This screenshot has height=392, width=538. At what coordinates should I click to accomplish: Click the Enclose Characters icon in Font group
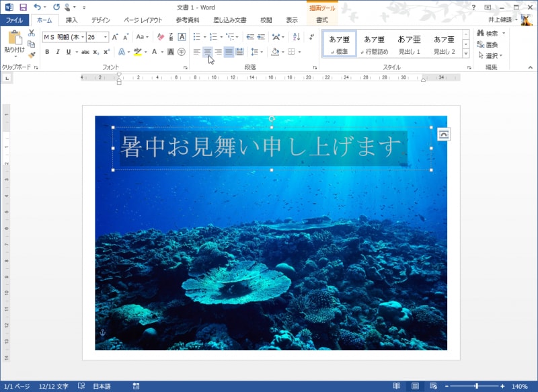(x=180, y=52)
